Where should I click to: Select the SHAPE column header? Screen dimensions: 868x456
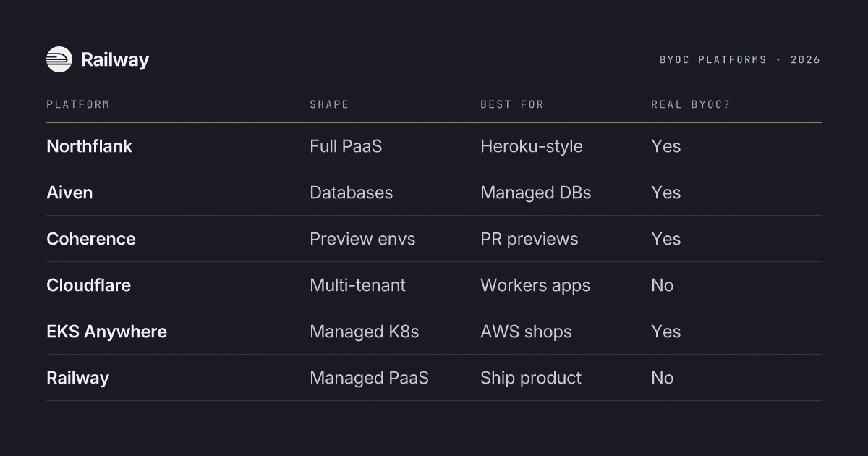[329, 104]
